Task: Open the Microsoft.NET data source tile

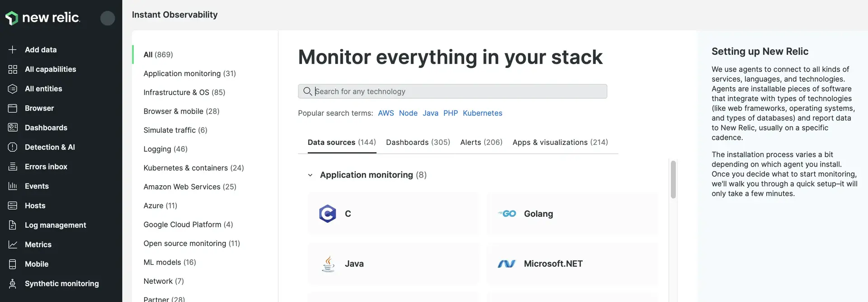Action: 572,264
